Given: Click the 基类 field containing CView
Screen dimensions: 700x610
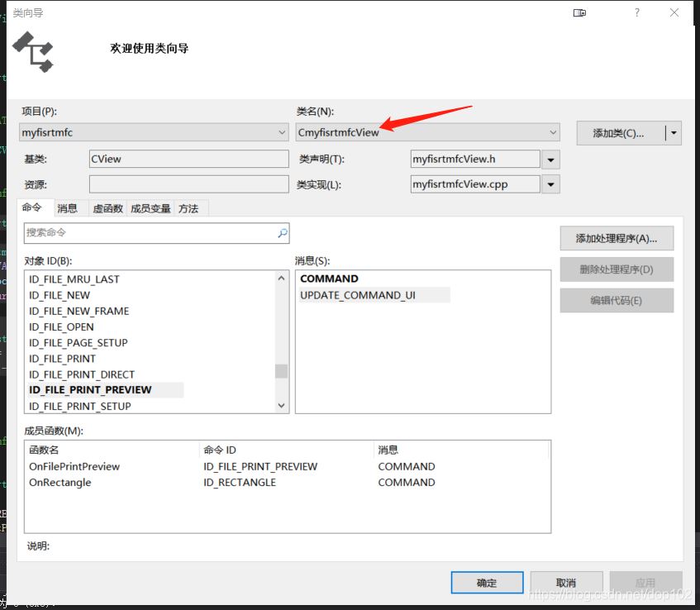Looking at the screenshot, I should click(188, 159).
